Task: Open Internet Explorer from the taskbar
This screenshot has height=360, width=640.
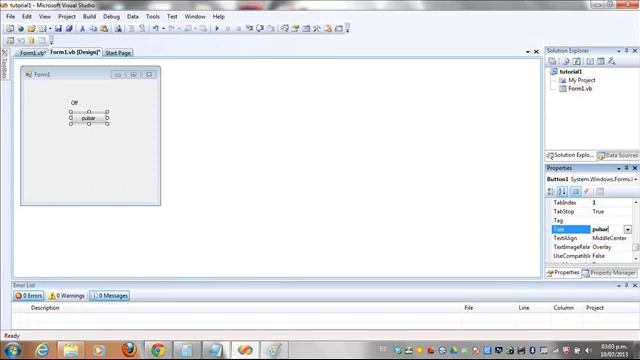Action: (x=42, y=350)
